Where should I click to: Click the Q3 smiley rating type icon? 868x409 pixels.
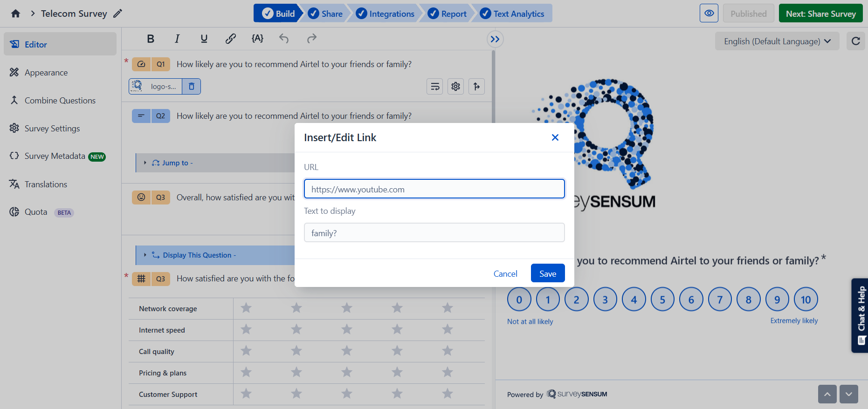[141, 198]
